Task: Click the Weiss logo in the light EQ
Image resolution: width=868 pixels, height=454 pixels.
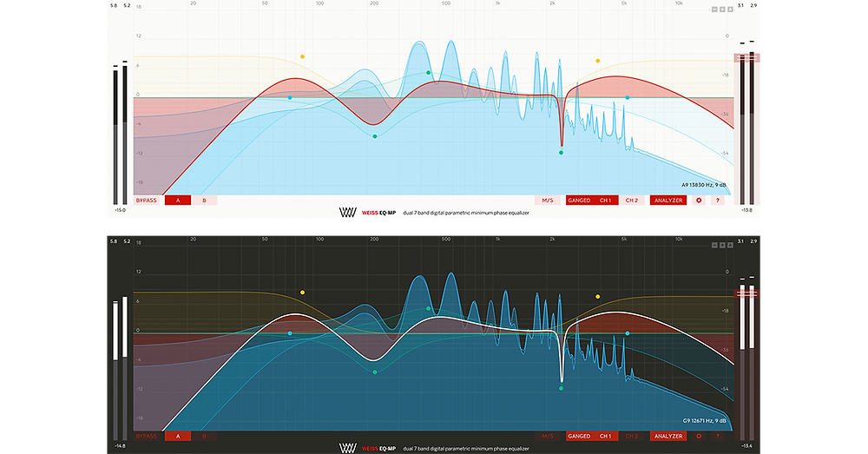Action: (348, 213)
